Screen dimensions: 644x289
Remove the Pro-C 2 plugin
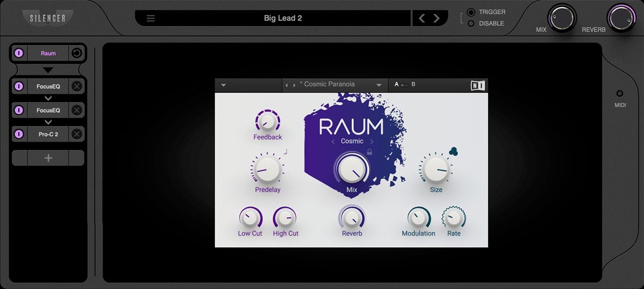pyautogui.click(x=77, y=134)
